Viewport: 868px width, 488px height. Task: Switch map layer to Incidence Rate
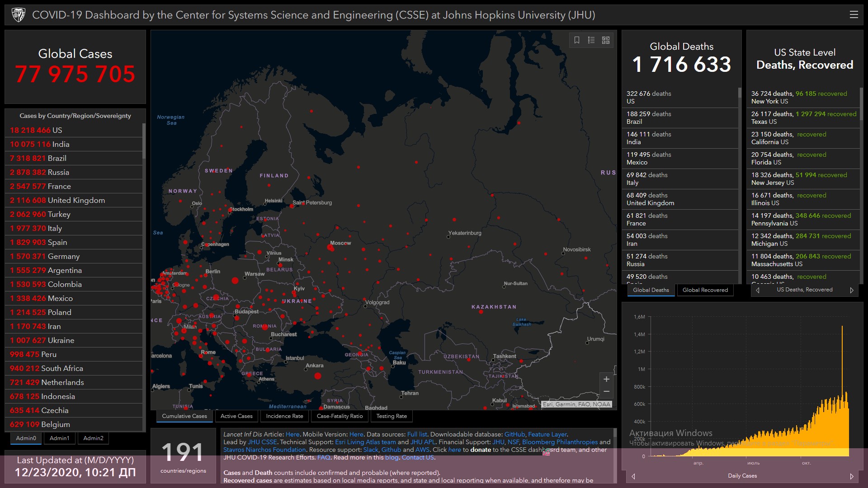tap(284, 416)
